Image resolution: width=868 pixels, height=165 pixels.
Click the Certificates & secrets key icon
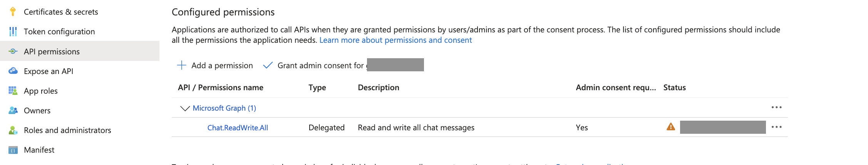click(13, 12)
